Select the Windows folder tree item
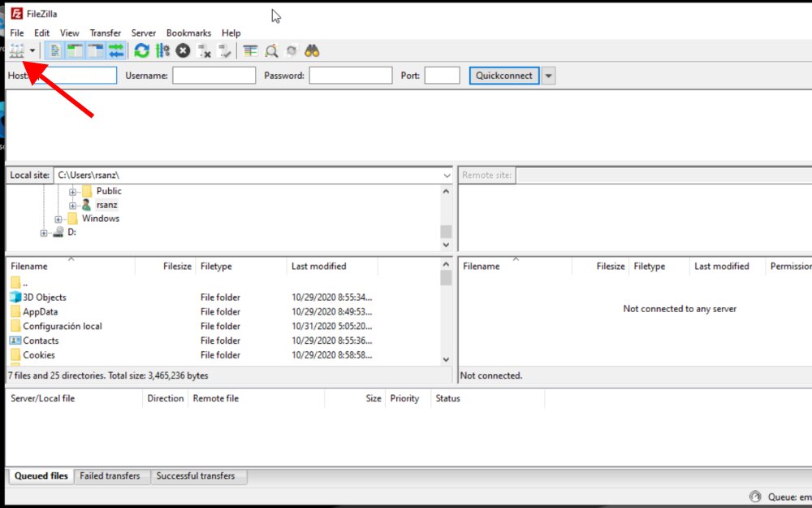The width and height of the screenshot is (812, 508). click(101, 218)
